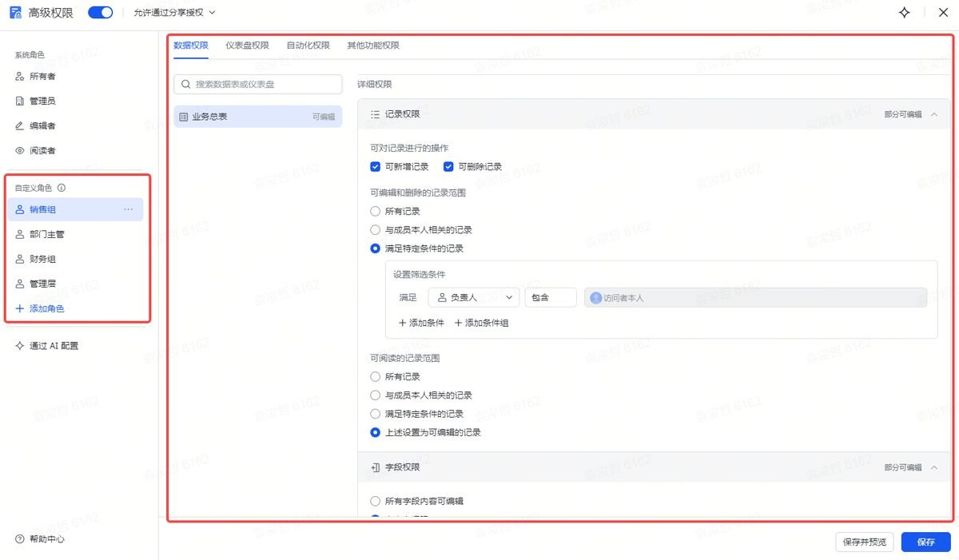Screen dimensions: 959x560
Task: Click the 高级权限 app logo icon
Action: point(15,13)
